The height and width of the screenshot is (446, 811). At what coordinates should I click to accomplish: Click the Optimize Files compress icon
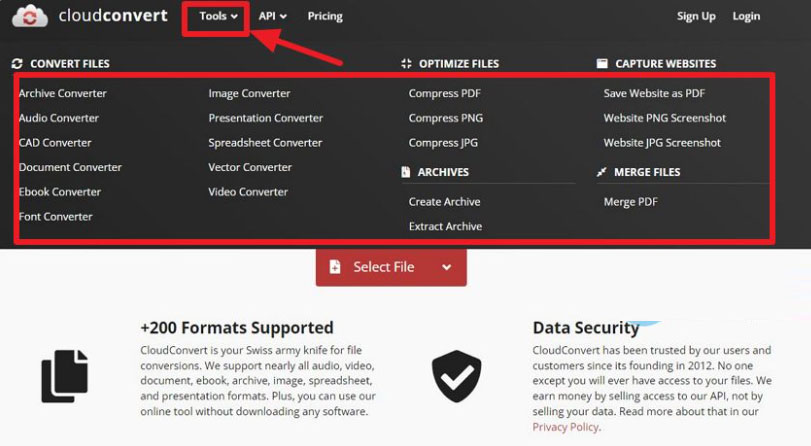pyautogui.click(x=406, y=64)
